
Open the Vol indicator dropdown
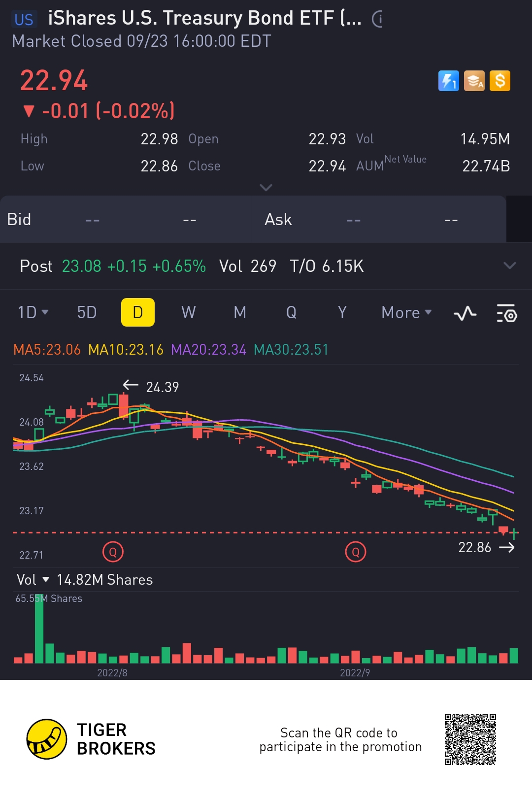(x=33, y=580)
